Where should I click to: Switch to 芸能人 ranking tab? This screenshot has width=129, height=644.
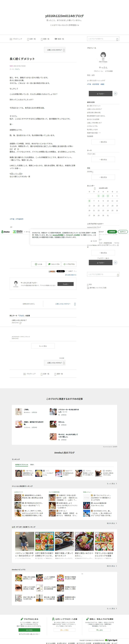pos(32,465)
